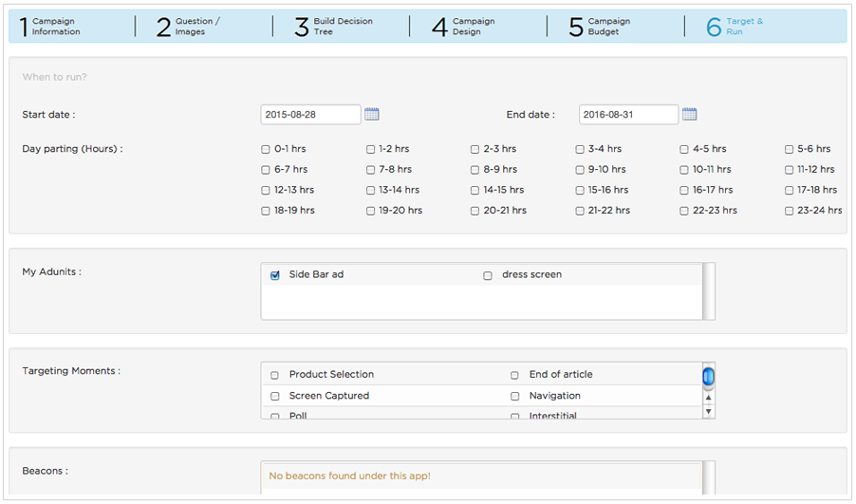Open the End date calendar picker
The width and height of the screenshot is (856, 504).
(x=689, y=115)
